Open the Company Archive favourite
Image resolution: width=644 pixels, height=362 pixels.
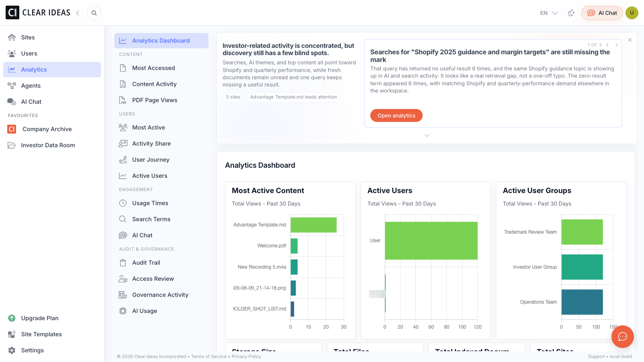click(52, 129)
